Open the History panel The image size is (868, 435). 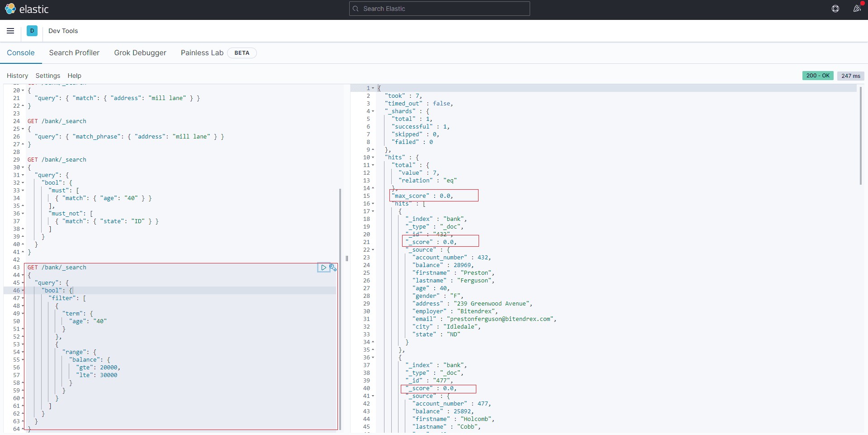click(x=17, y=76)
